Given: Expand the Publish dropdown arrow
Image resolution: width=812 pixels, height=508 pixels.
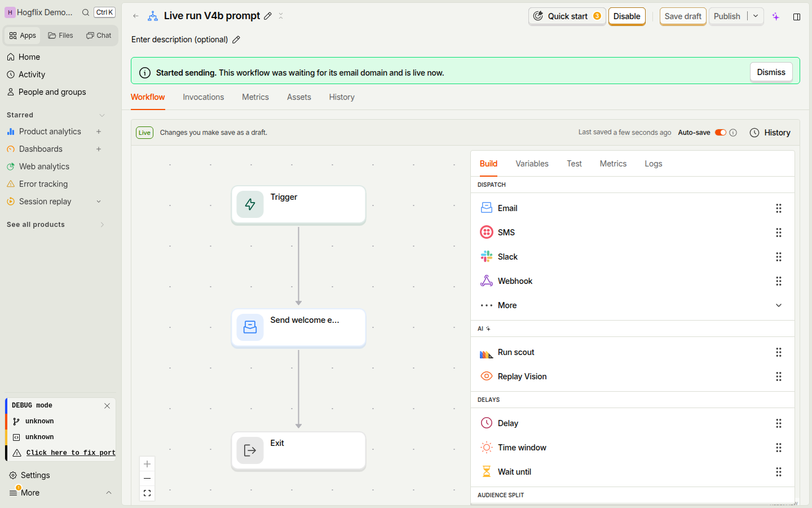Looking at the screenshot, I should 756,16.
